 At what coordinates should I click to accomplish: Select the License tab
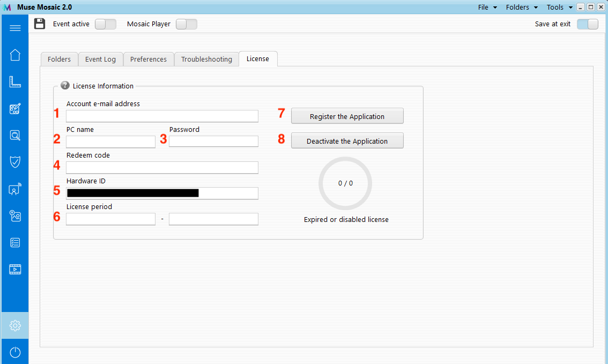pyautogui.click(x=258, y=59)
